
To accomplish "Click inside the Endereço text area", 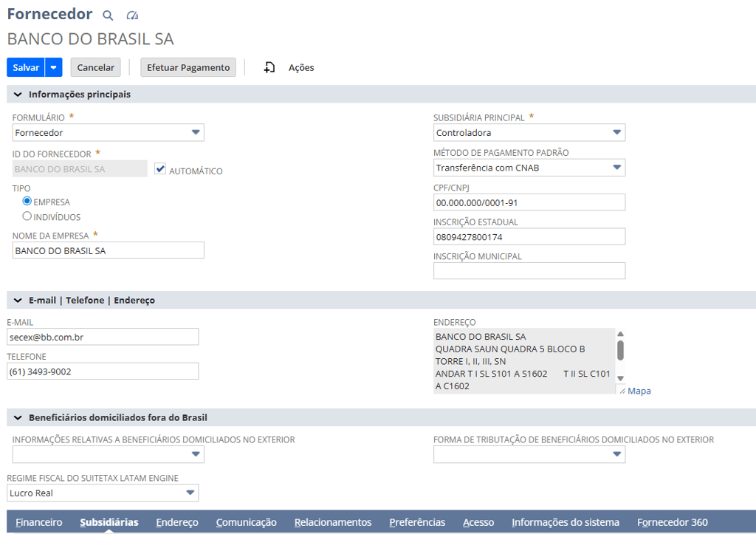I will click(x=524, y=361).
